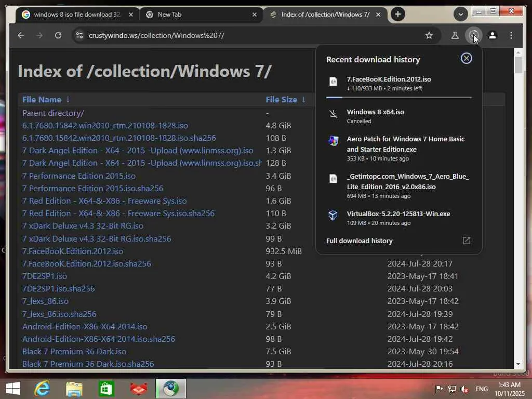Open the Windows Store taskbar icon
This screenshot has height=399, width=532.
(x=106, y=389)
